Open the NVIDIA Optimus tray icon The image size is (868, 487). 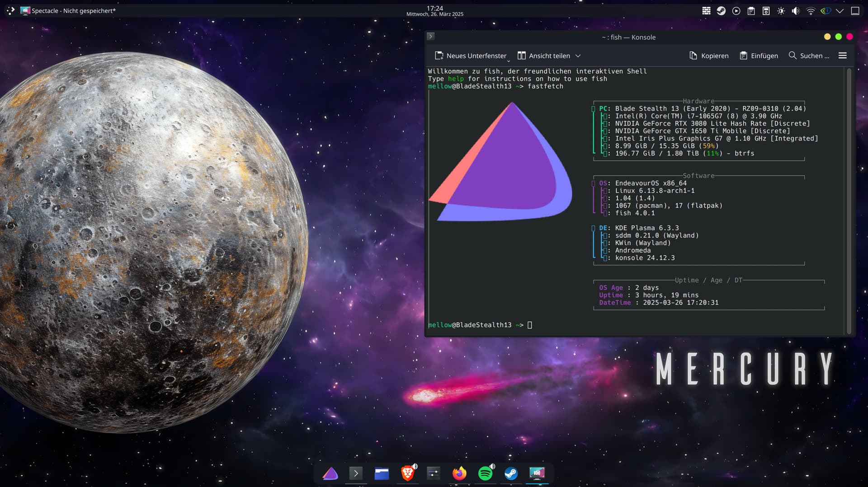point(826,11)
